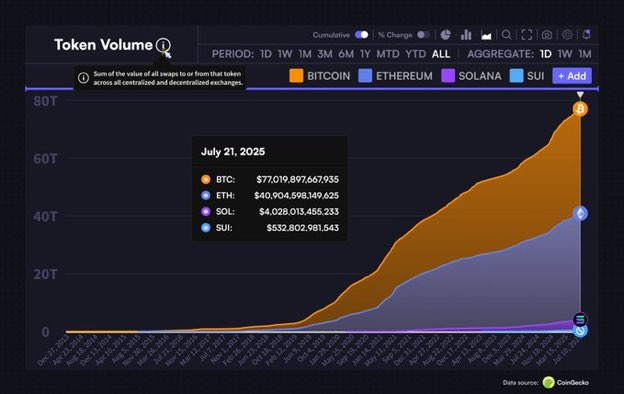Set period to 1M
Viewport: 624px width, 394px height.
tap(305, 54)
